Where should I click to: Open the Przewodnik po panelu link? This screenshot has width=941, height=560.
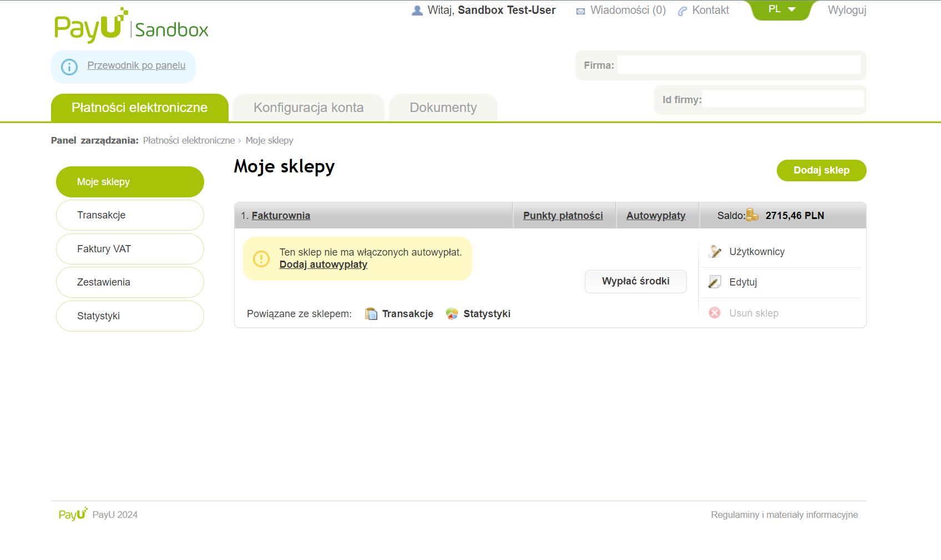136,65
